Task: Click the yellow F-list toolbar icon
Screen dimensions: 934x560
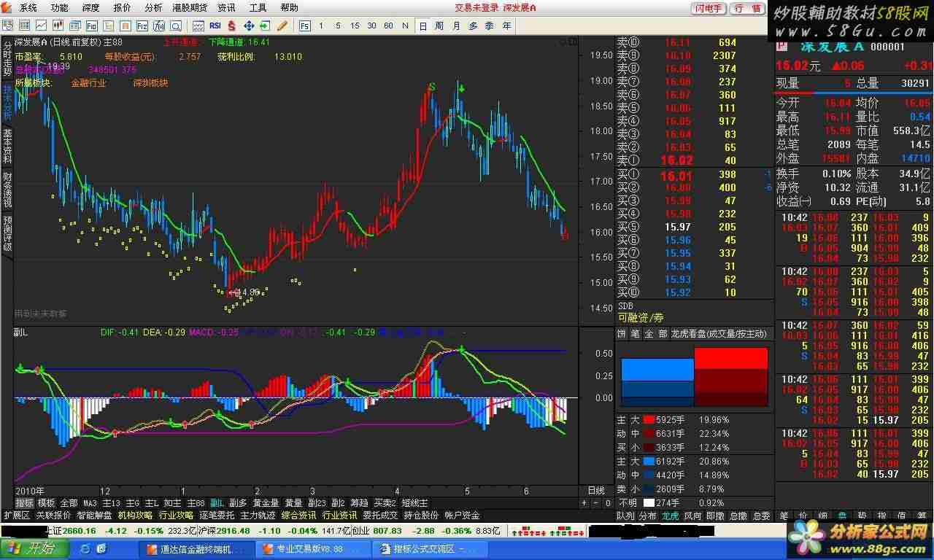Action: (108, 26)
